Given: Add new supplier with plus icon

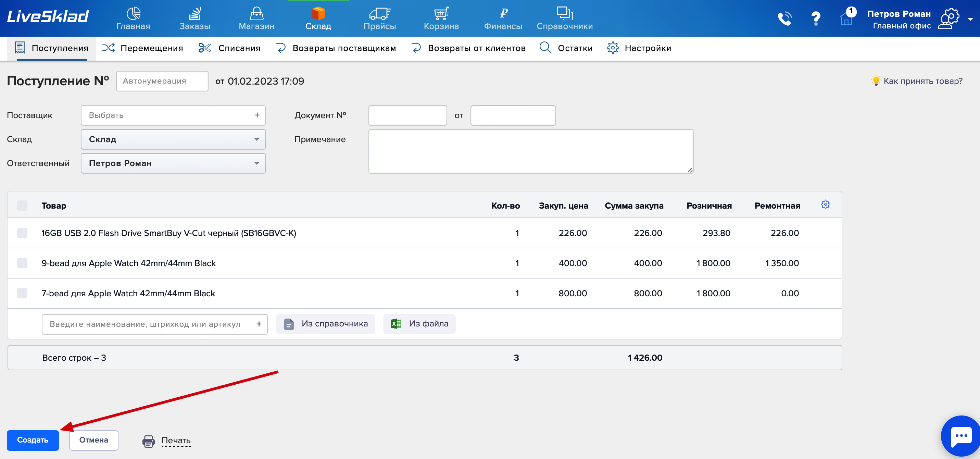Looking at the screenshot, I should click(257, 115).
